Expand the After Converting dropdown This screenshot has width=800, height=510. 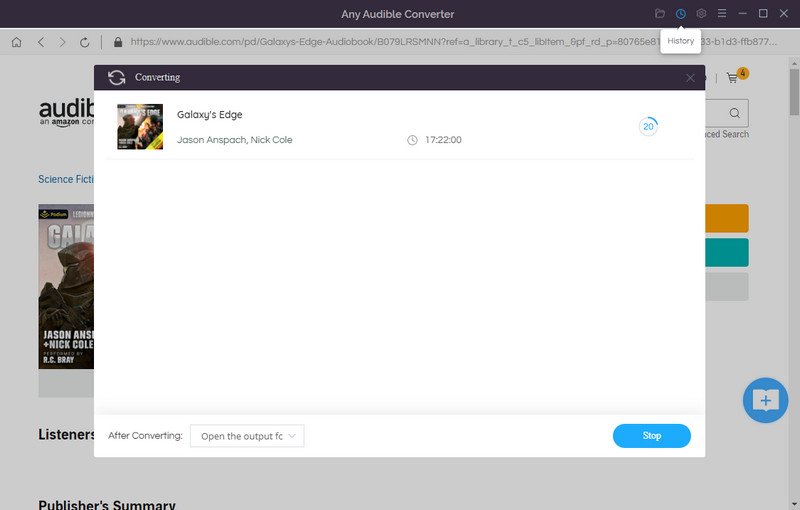click(x=247, y=436)
